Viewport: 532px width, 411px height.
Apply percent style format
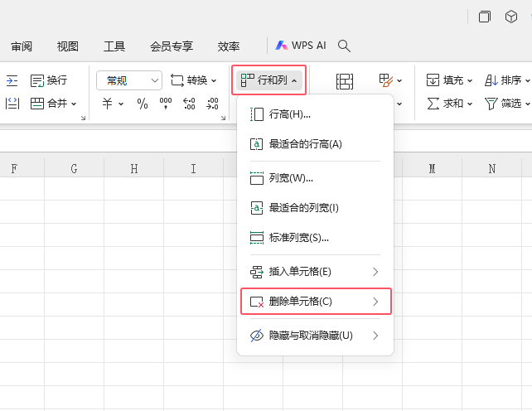pos(143,104)
